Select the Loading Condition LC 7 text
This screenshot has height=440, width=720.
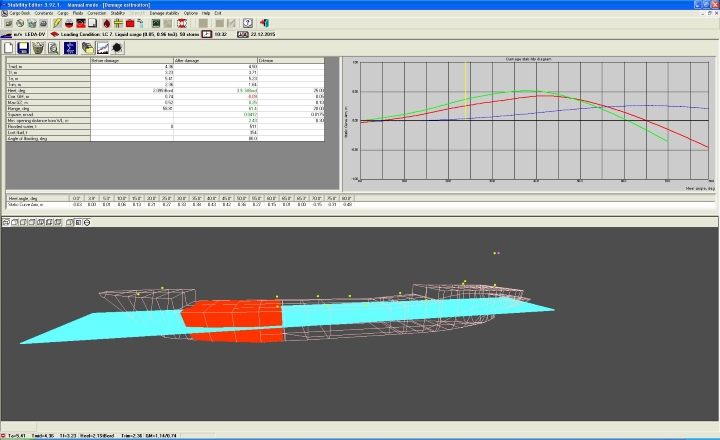130,34
